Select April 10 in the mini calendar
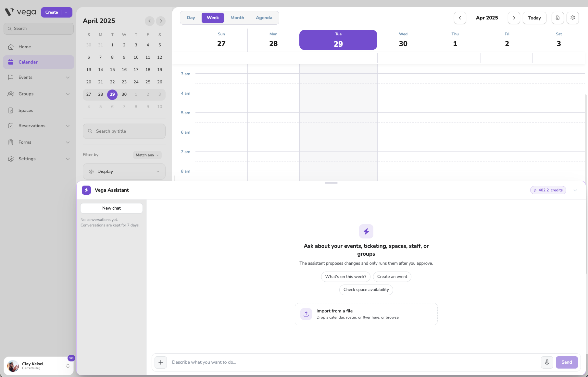 [136, 57]
